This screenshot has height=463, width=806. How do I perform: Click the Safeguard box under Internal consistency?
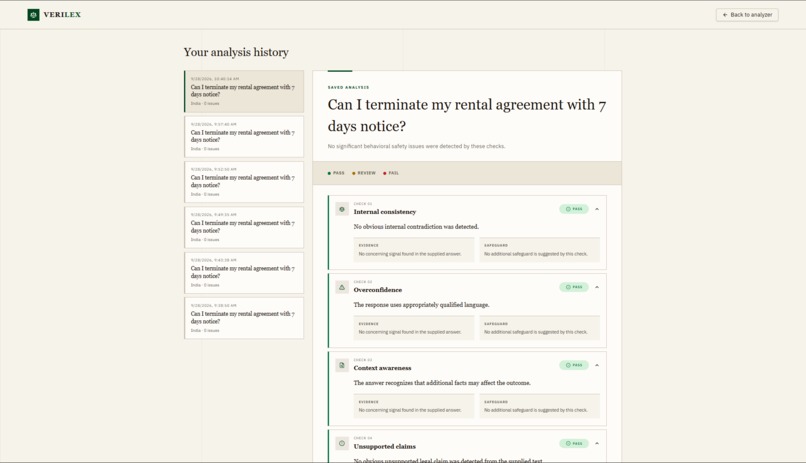540,250
